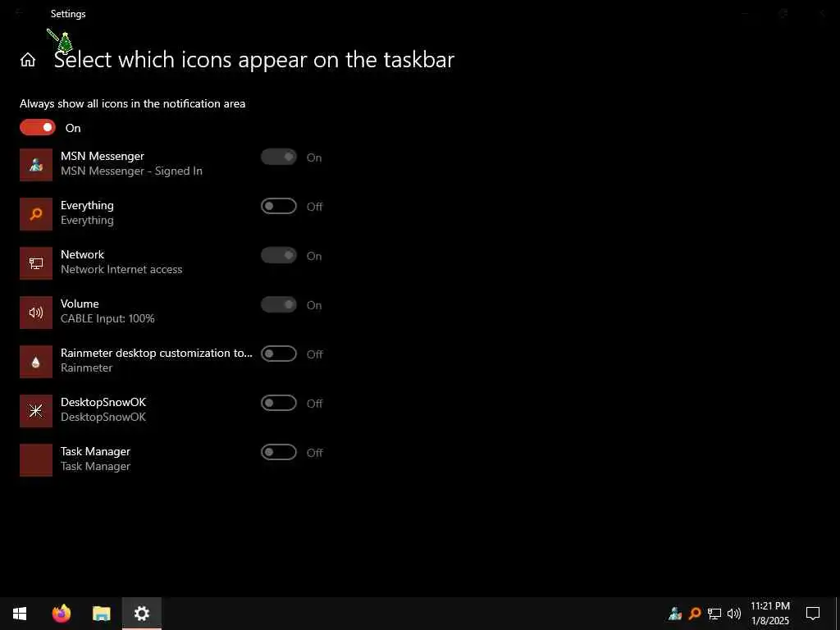This screenshot has height=630, width=840.
Task: Click 'Always show all icons' label text
Action: [x=132, y=103]
